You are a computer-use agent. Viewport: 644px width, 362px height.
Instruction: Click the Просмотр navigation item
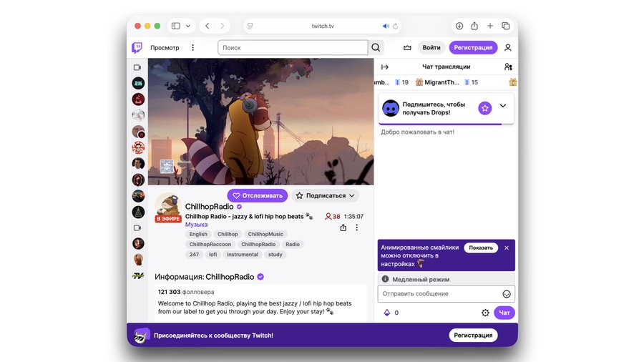tap(165, 48)
